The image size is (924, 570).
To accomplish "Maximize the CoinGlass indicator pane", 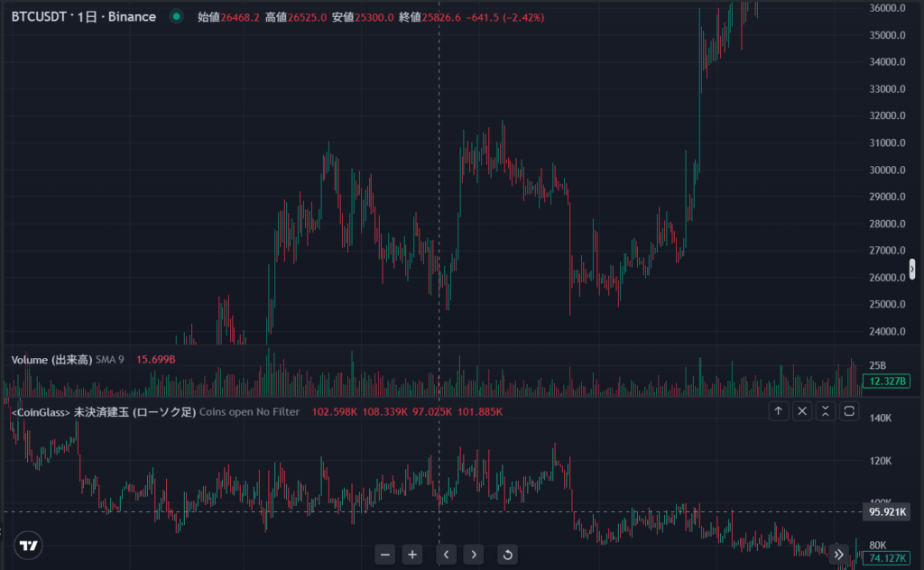I will (x=849, y=411).
